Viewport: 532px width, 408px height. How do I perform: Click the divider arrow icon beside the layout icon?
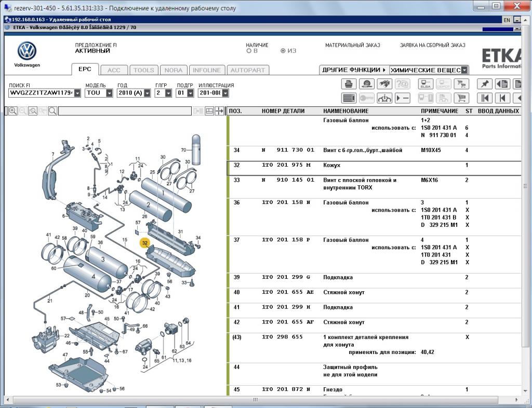[x=220, y=111]
